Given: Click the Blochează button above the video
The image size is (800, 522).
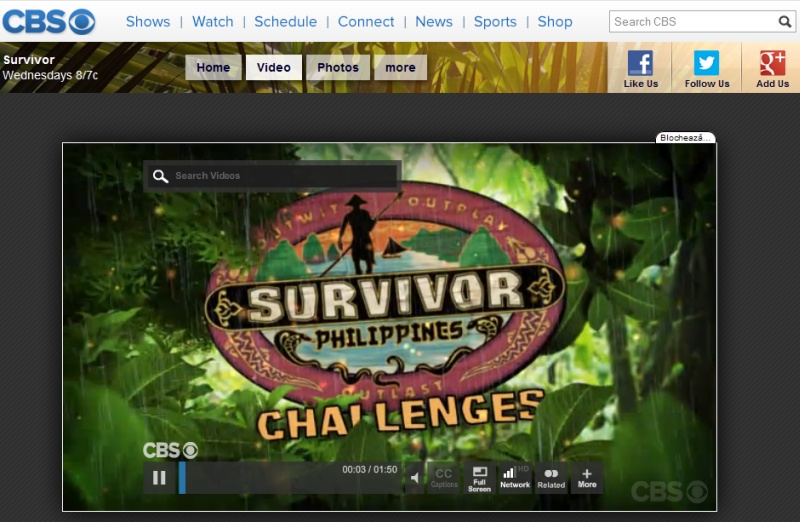Looking at the screenshot, I should 685,138.
